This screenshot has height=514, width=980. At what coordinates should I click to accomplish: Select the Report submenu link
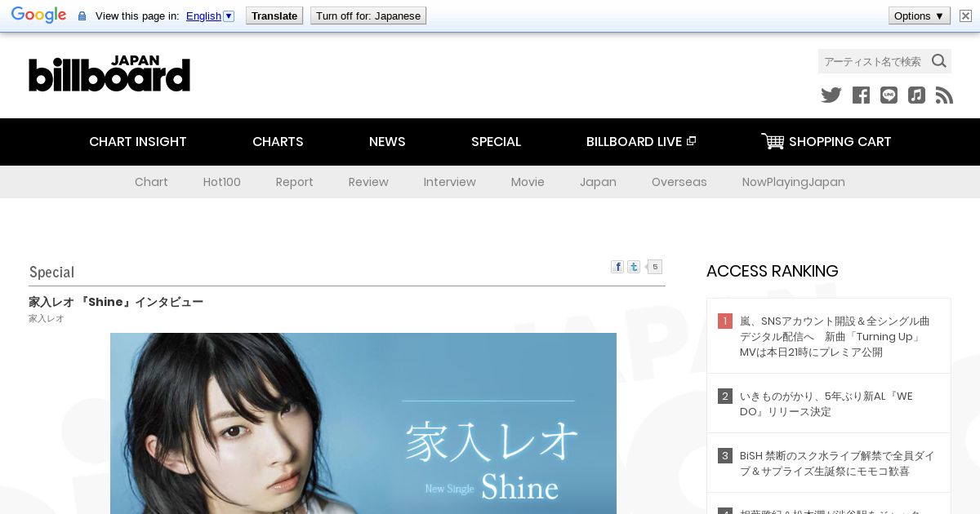pyautogui.click(x=295, y=182)
